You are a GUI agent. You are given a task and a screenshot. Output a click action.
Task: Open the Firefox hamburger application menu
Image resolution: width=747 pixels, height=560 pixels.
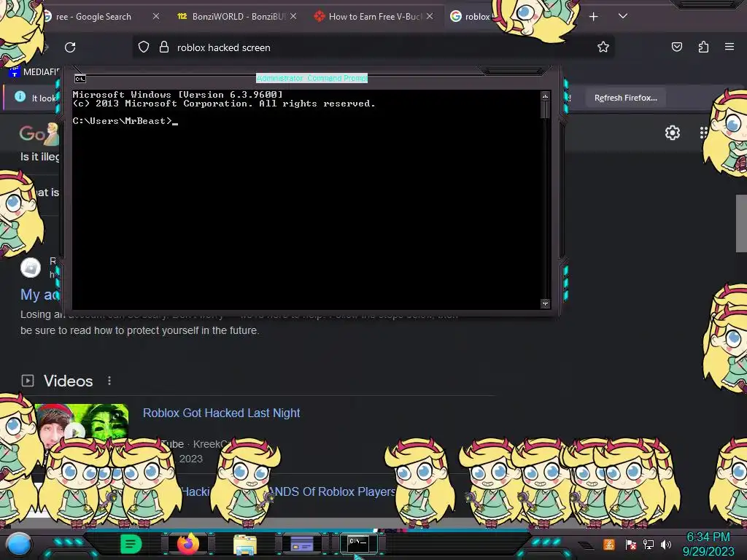pos(729,47)
